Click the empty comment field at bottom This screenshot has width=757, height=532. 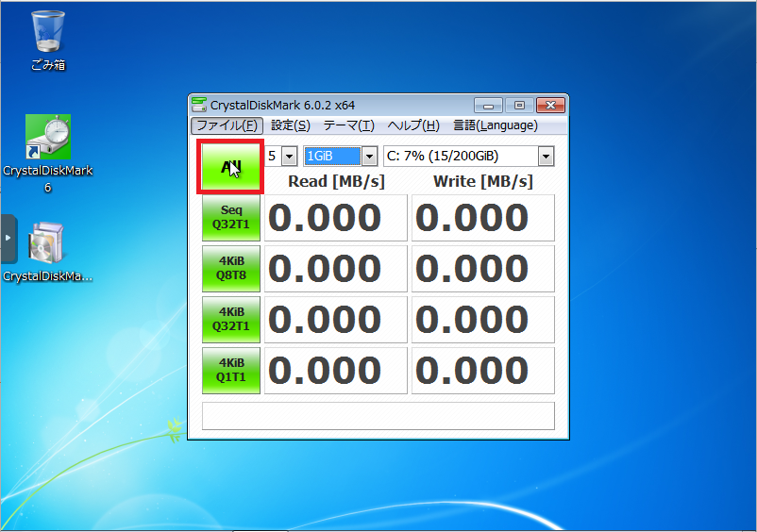378,416
